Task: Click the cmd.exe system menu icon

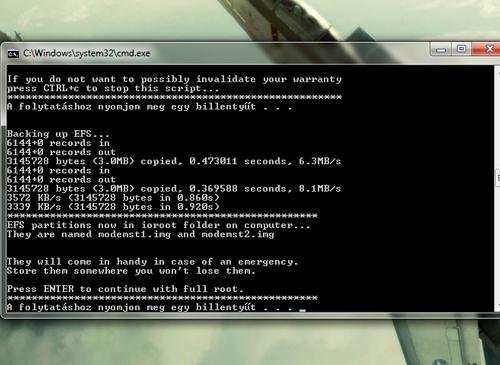Action: 13,53
